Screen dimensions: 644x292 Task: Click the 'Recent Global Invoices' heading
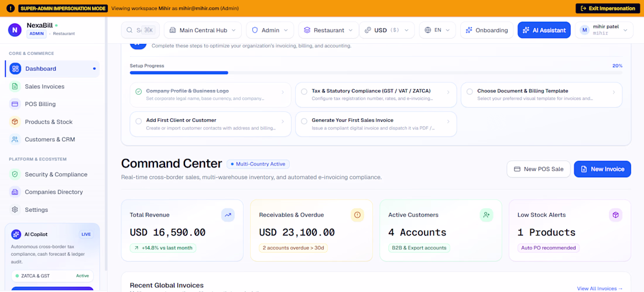click(x=167, y=285)
